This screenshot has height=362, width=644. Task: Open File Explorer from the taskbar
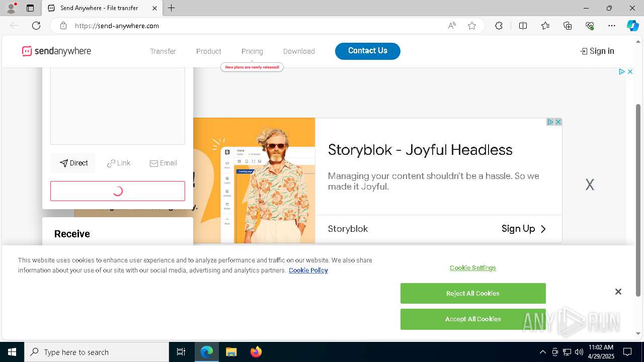click(x=231, y=352)
